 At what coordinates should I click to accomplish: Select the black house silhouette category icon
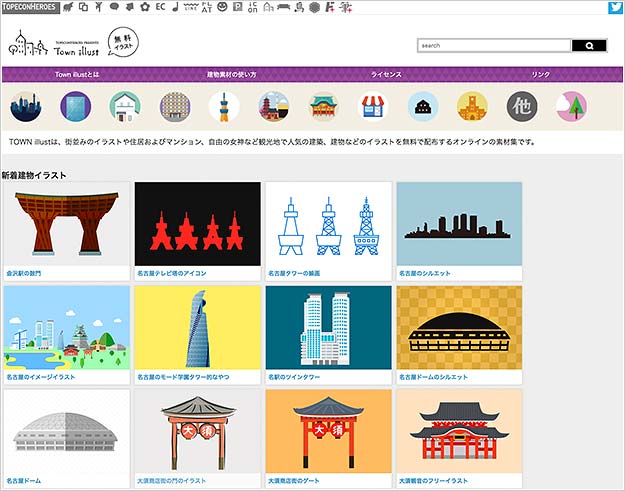coord(423,106)
